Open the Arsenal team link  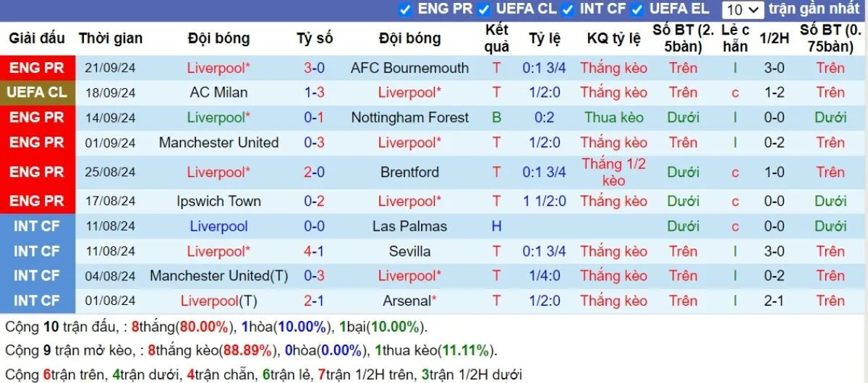pos(409,301)
